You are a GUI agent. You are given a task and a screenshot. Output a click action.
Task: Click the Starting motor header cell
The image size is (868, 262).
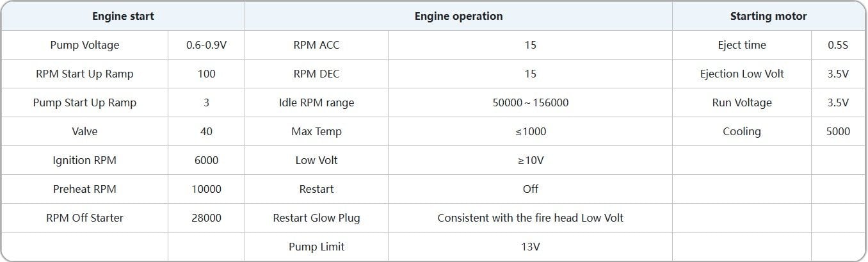coord(768,16)
